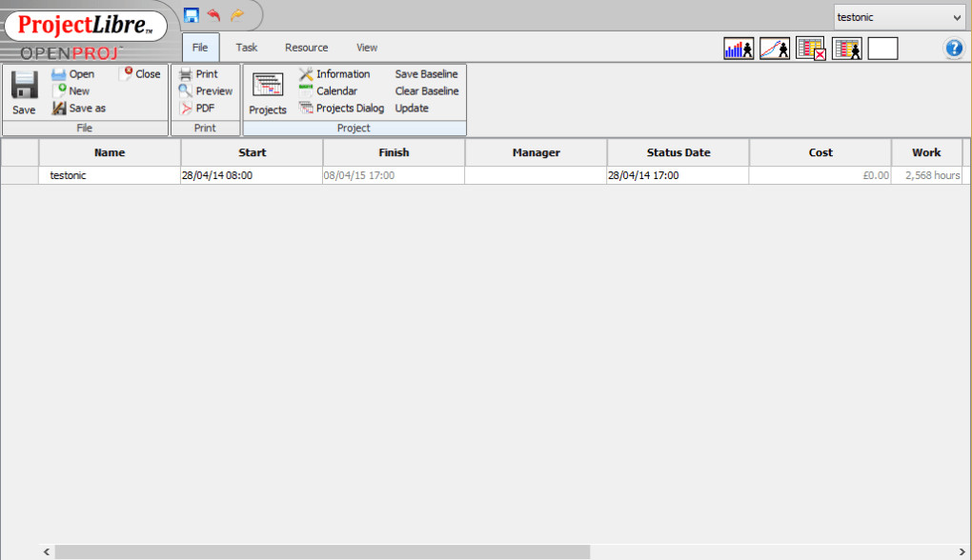Image resolution: width=972 pixels, height=560 pixels.
Task: Click the blank white view button
Action: [882, 49]
